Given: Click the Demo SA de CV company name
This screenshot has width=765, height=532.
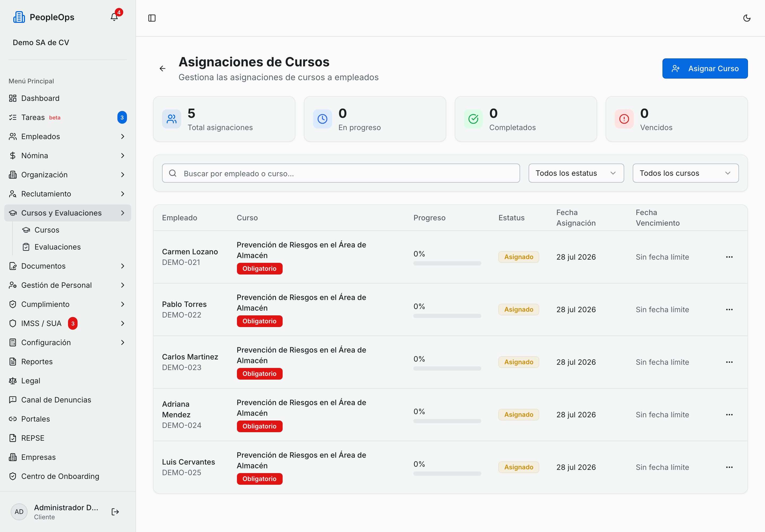Looking at the screenshot, I should (41, 43).
